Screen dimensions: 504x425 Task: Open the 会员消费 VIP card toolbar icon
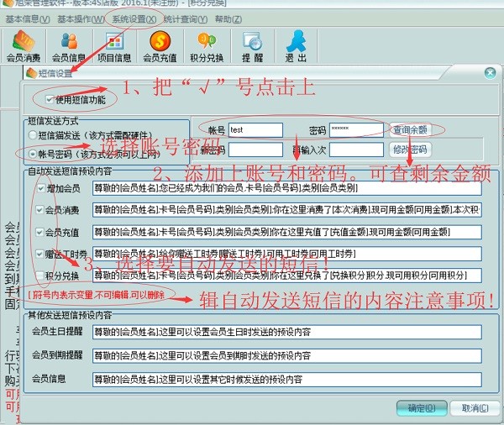[x=24, y=46]
